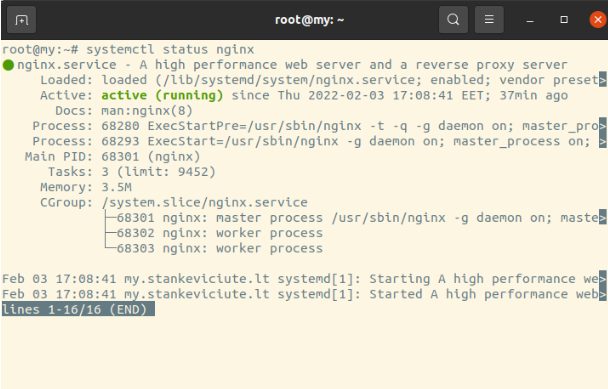Minimize the terminal window
Screen dimensions: 608x389
click(x=530, y=20)
